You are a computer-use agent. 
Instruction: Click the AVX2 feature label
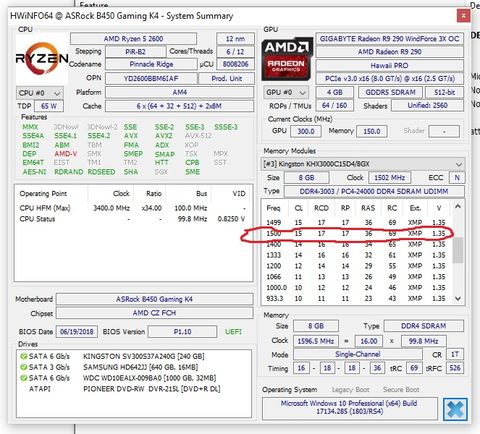[x=164, y=136]
